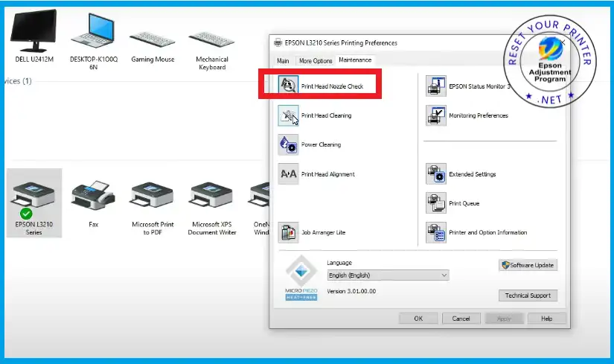
Task: Select the EPSON L3210 Series printer
Action: tap(34, 203)
